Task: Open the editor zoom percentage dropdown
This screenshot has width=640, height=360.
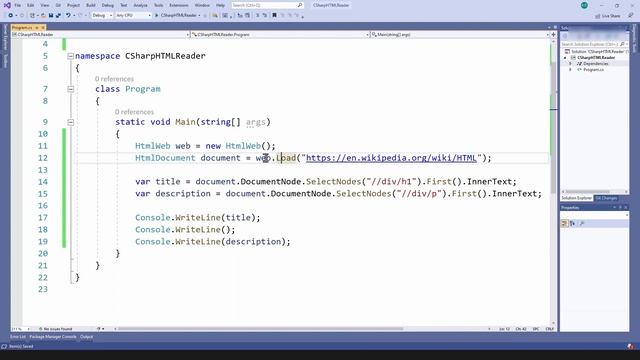Action: click(x=20, y=329)
